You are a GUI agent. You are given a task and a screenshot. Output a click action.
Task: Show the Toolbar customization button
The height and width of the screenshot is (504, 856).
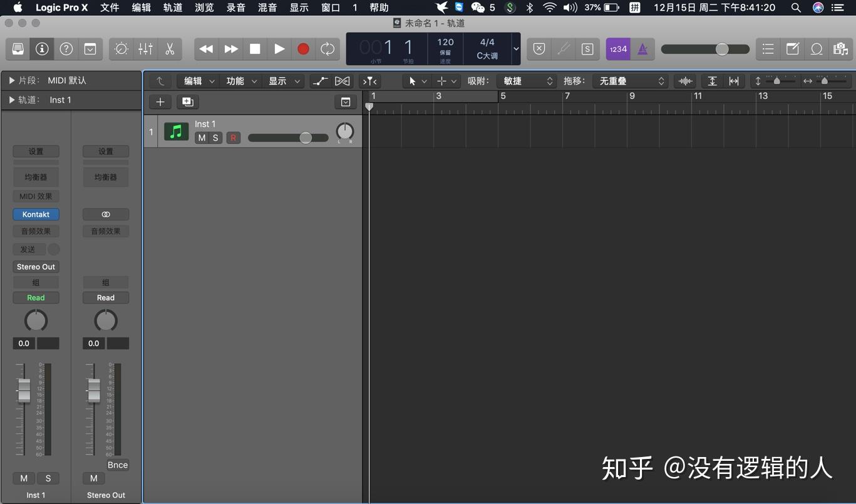[x=90, y=49]
